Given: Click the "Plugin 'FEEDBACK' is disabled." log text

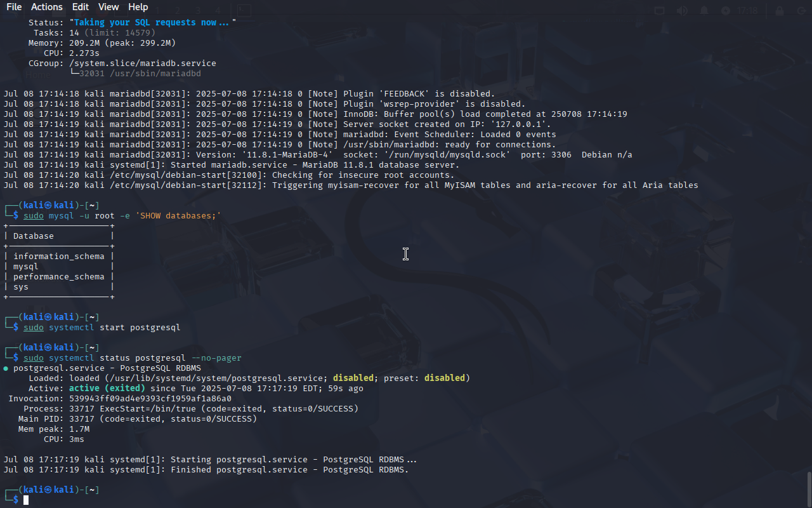Looking at the screenshot, I should pos(419,93).
